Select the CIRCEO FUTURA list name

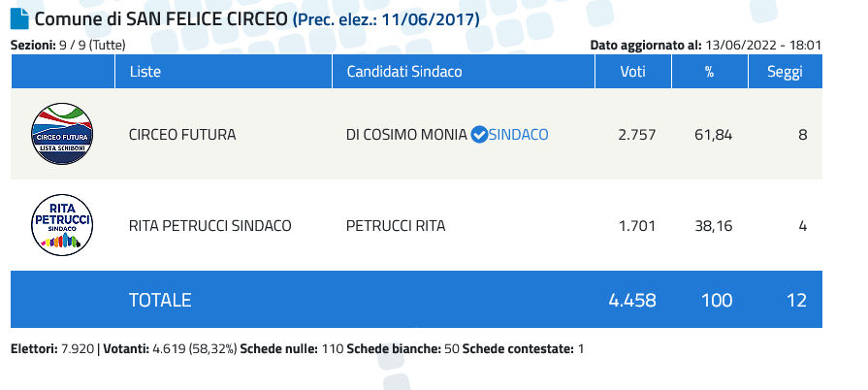click(182, 135)
